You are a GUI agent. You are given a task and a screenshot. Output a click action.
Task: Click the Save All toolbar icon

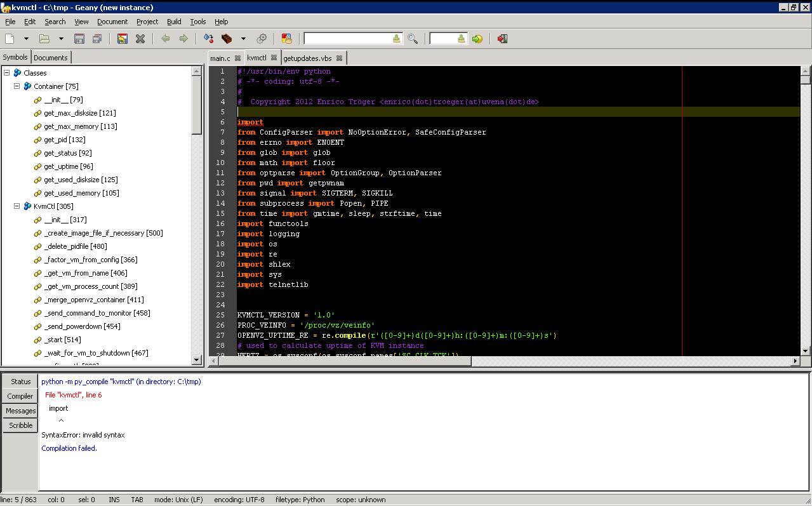click(x=97, y=39)
